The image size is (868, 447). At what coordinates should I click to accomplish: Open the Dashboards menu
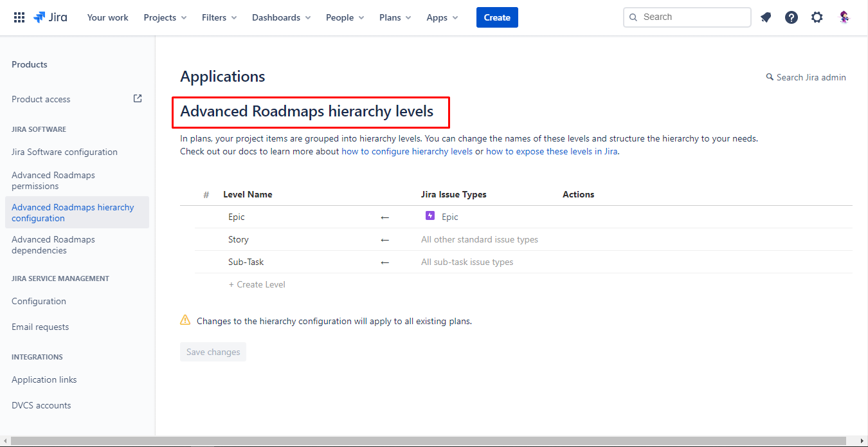pyautogui.click(x=281, y=17)
